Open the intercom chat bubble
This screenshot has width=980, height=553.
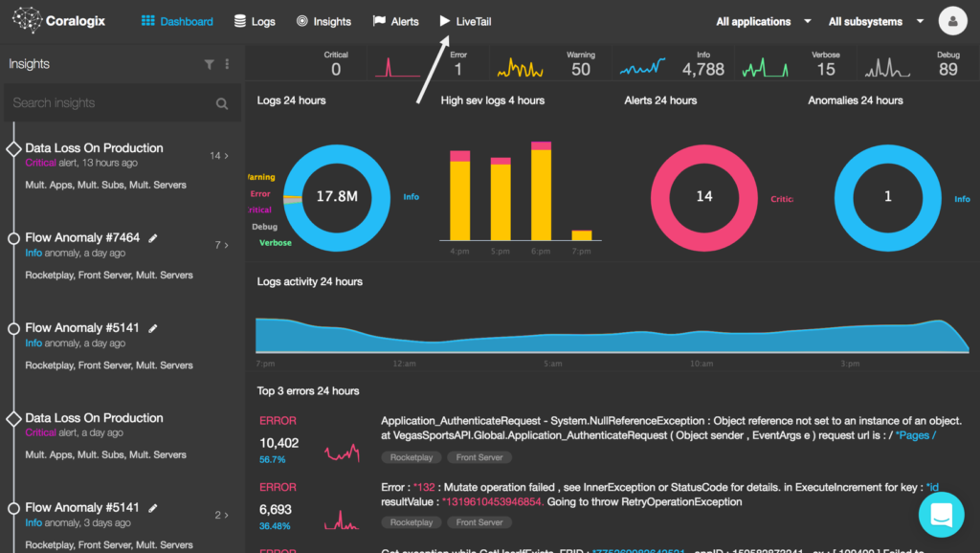941,514
